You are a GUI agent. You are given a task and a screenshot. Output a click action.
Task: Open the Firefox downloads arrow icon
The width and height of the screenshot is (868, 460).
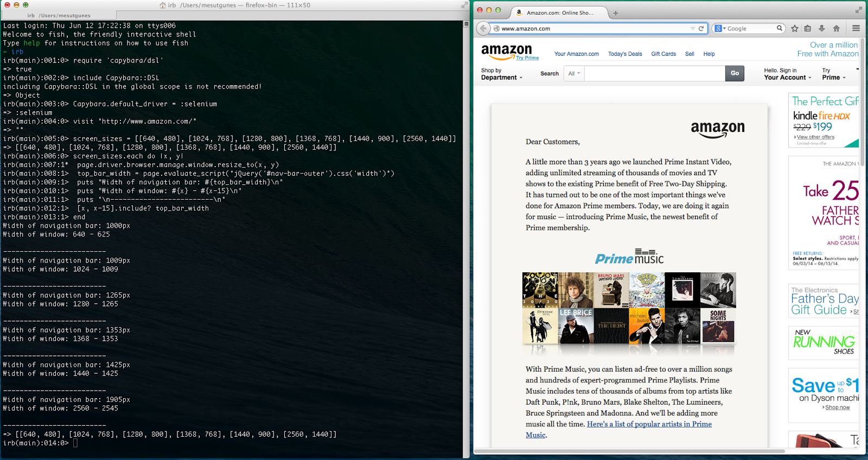click(822, 28)
